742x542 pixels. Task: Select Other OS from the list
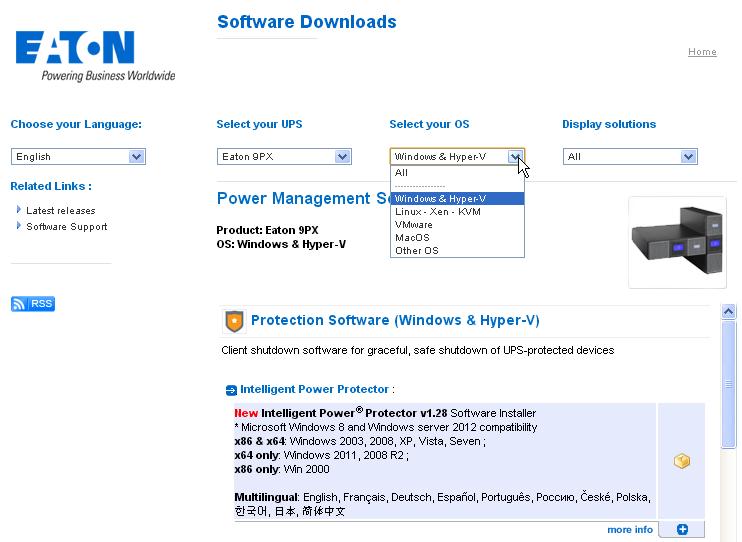click(x=457, y=250)
